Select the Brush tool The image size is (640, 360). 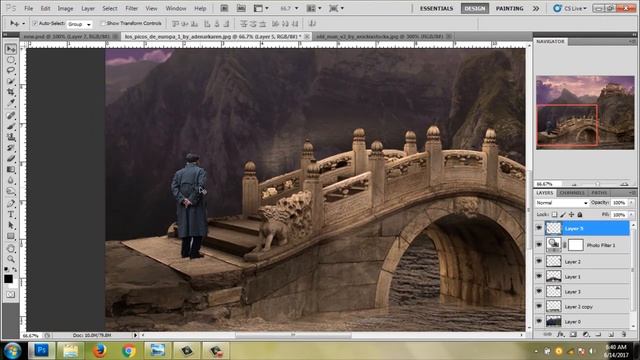tap(11, 127)
